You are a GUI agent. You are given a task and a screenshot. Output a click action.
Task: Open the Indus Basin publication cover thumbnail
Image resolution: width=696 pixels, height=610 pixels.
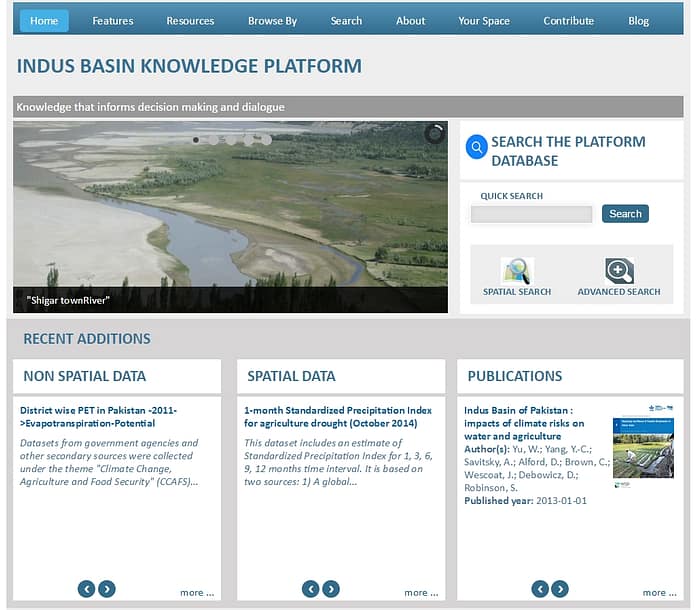coord(643,446)
